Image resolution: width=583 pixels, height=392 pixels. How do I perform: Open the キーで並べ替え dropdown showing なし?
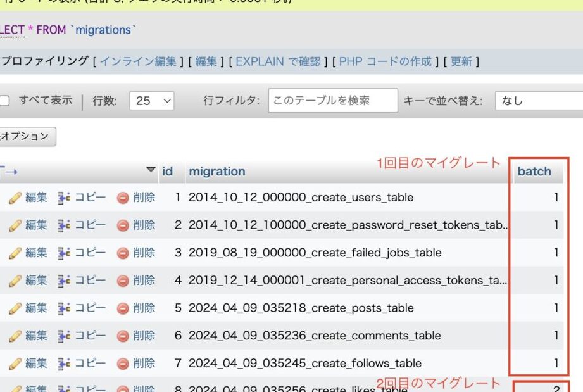(538, 101)
